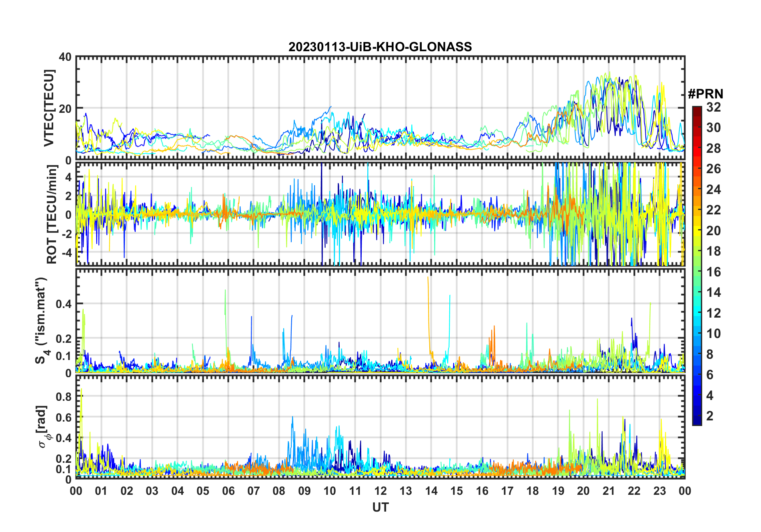Click UT axis hour label 17
Screen dimensions: 761x532
point(507,491)
